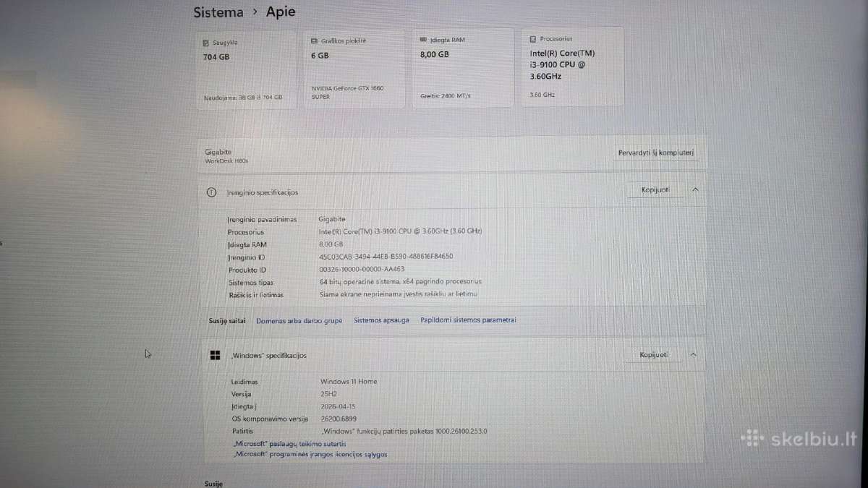Select the Windows 11 Home edition text
868x488 pixels.
pyautogui.click(x=349, y=381)
